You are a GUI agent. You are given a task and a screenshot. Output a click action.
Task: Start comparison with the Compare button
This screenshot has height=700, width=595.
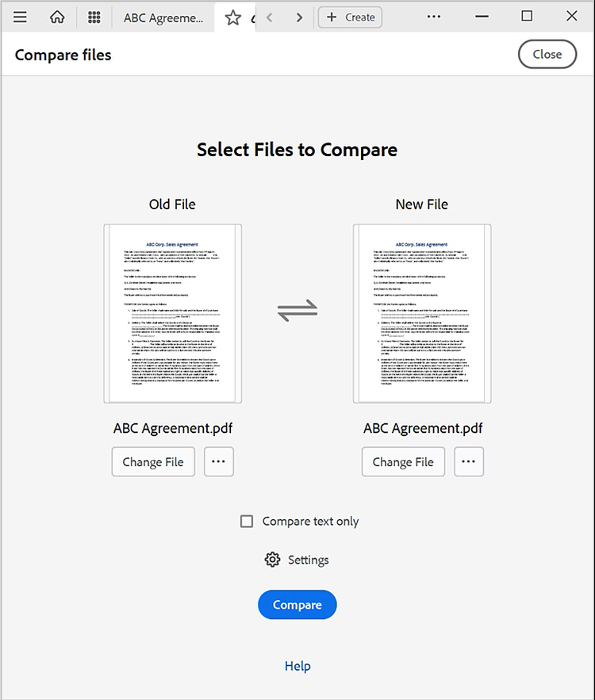tap(297, 604)
